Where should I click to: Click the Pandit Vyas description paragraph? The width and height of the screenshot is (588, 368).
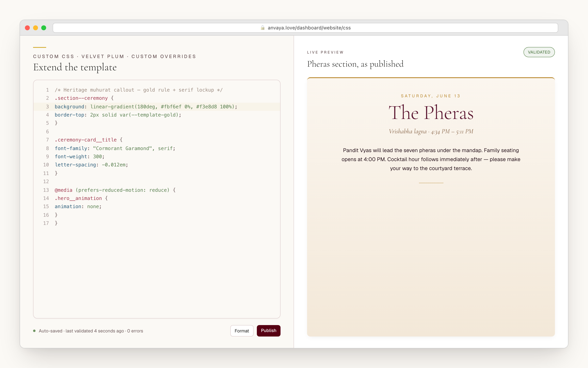(x=431, y=159)
